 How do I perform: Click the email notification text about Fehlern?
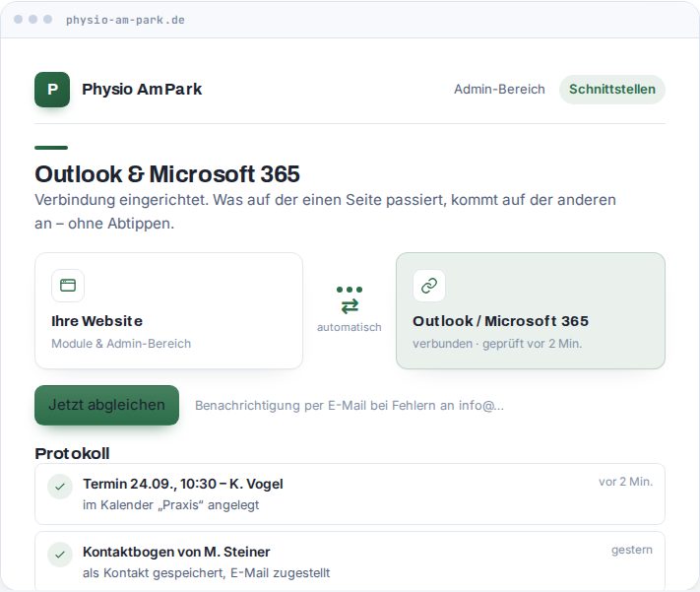(x=350, y=405)
